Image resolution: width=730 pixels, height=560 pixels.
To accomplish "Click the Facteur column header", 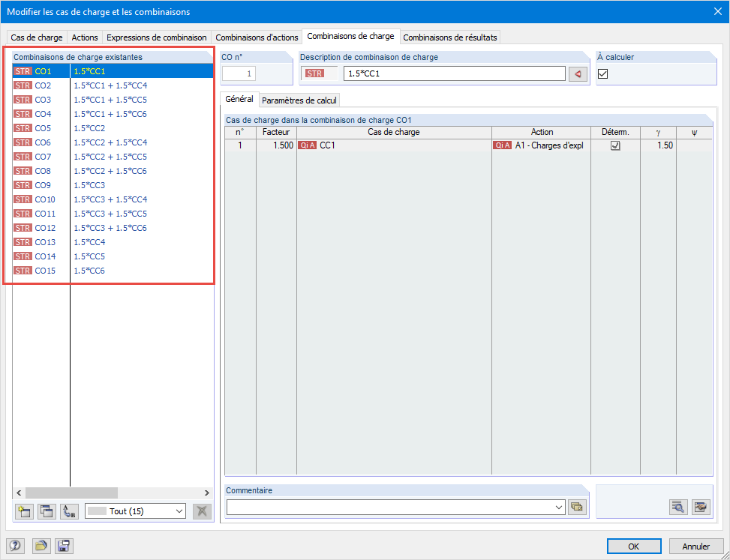I will click(x=276, y=132).
